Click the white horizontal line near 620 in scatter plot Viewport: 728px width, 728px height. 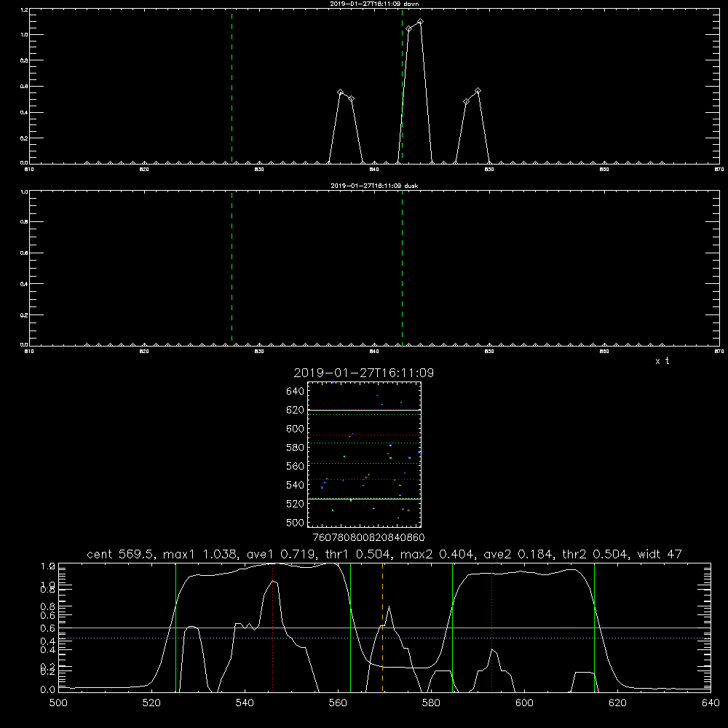365,410
